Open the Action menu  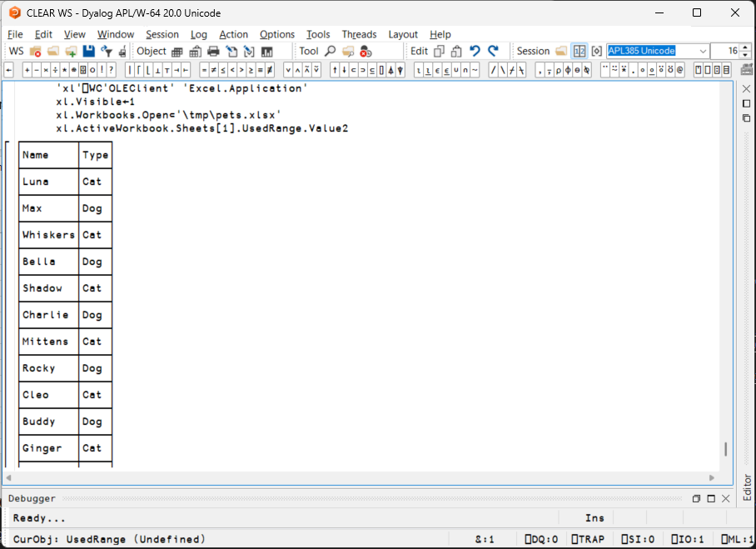(x=233, y=34)
